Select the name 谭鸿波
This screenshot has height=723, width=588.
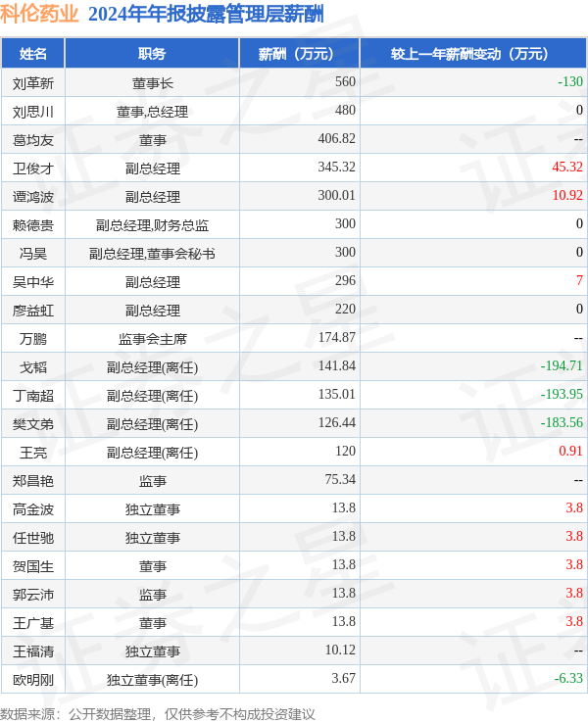32,197
